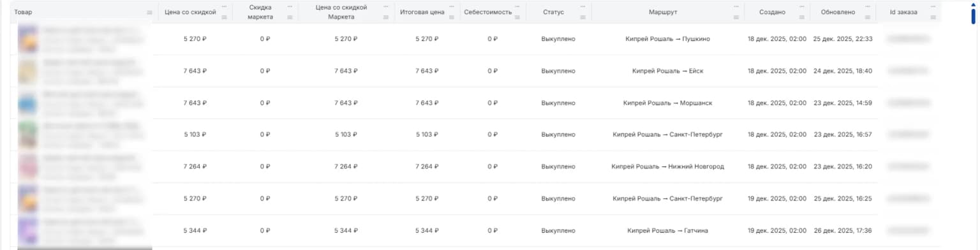Click the Маршрут column ellipsis icon
The image size is (980, 250).
point(736,7)
